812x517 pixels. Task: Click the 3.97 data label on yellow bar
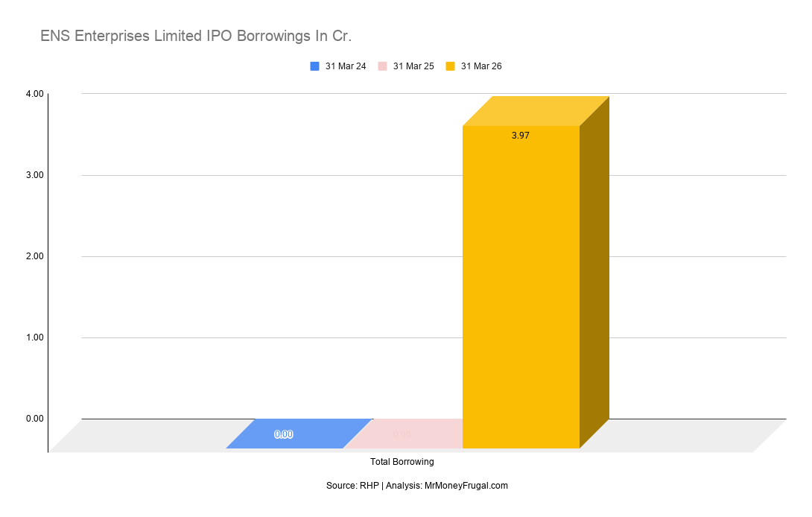coord(521,136)
